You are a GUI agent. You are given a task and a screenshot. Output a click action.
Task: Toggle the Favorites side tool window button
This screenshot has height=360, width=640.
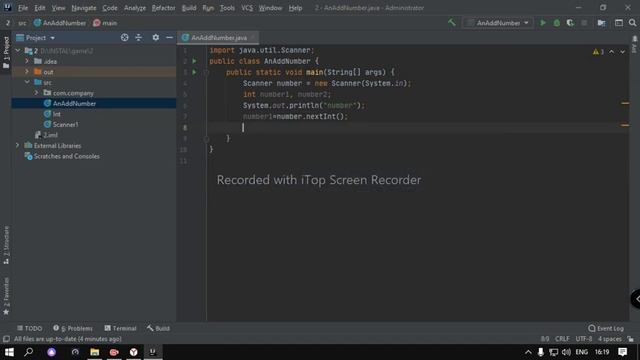click(6, 296)
